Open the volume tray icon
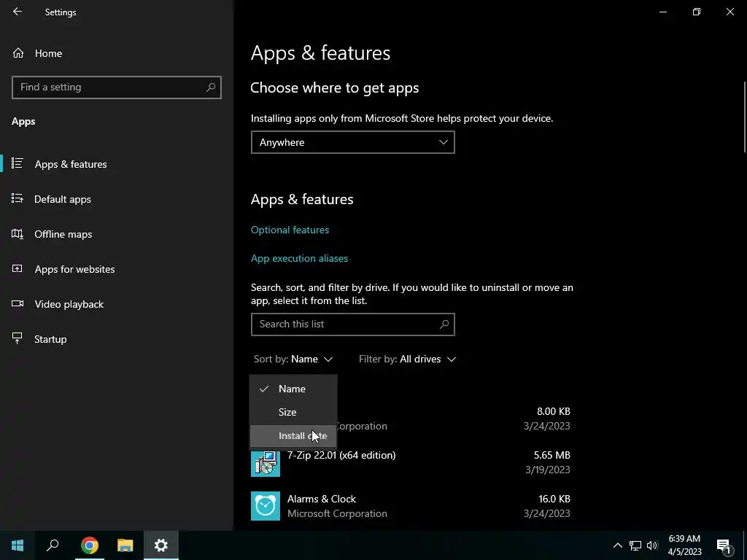Viewport: 747px width, 560px height. pyautogui.click(x=652, y=545)
